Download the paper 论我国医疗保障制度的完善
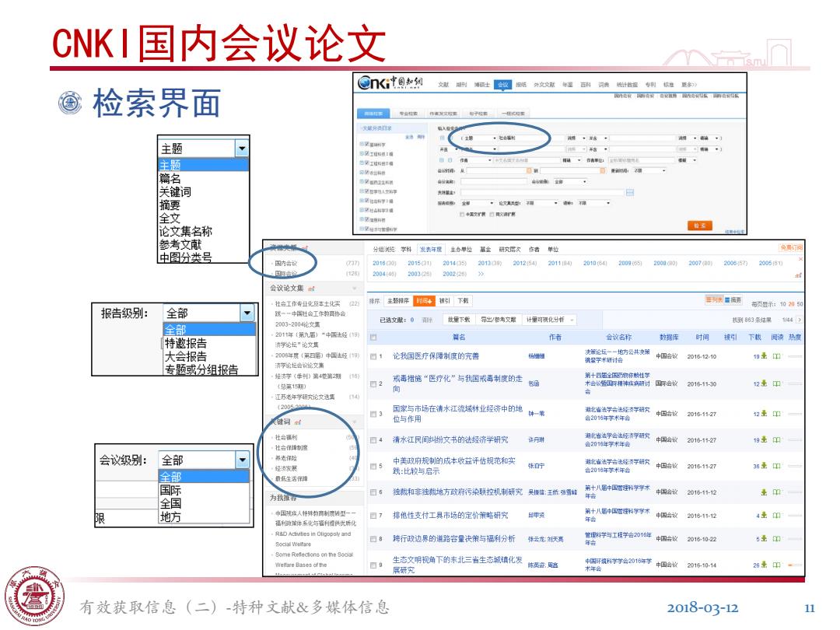This screenshot has width=840, height=630. pos(764,355)
